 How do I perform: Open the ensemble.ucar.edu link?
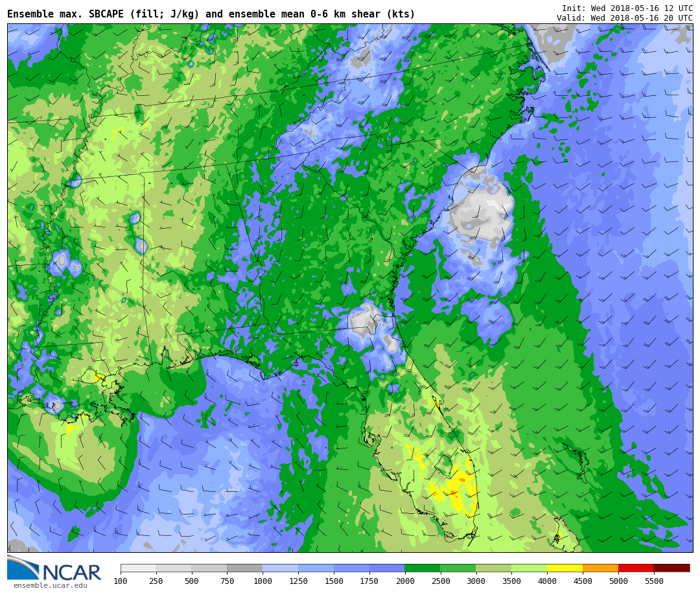coord(50,586)
